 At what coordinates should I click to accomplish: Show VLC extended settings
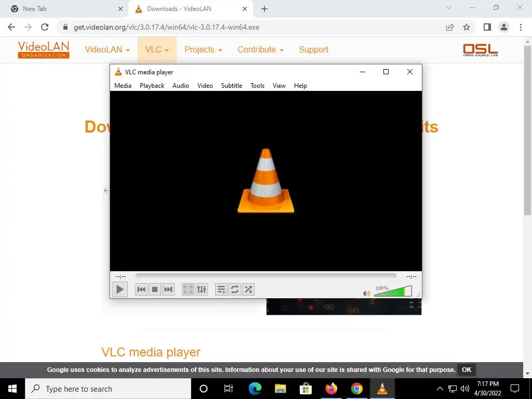tap(202, 289)
